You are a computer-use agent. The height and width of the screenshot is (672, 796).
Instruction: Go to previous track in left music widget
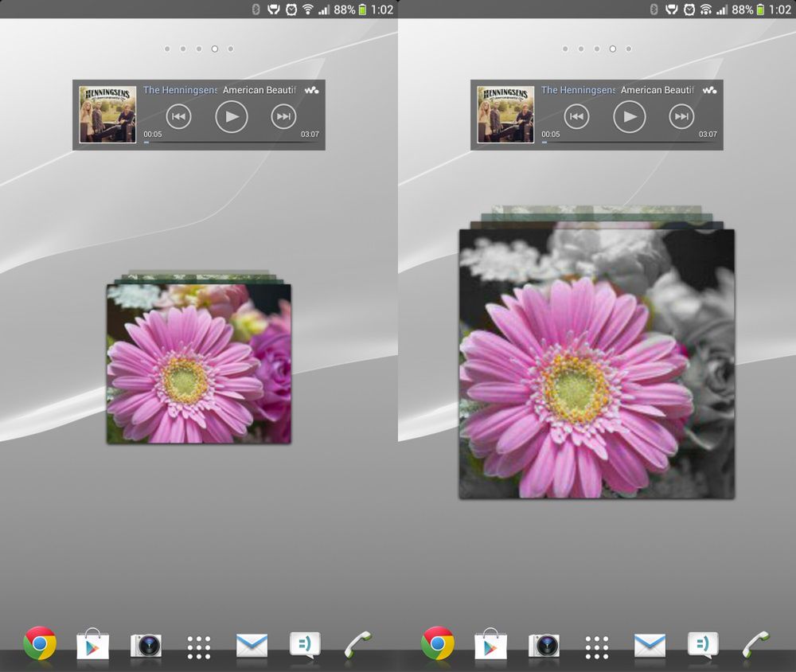pyautogui.click(x=178, y=116)
